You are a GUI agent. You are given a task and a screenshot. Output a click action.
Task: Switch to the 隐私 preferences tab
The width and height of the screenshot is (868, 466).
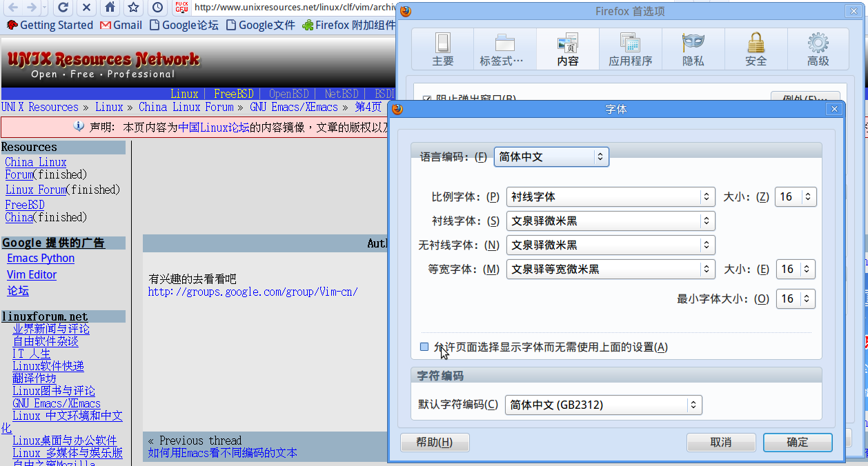tap(693, 50)
